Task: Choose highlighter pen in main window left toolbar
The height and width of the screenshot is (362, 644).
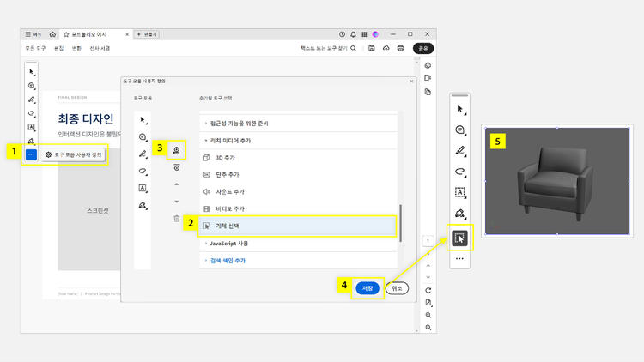Action: 32,100
